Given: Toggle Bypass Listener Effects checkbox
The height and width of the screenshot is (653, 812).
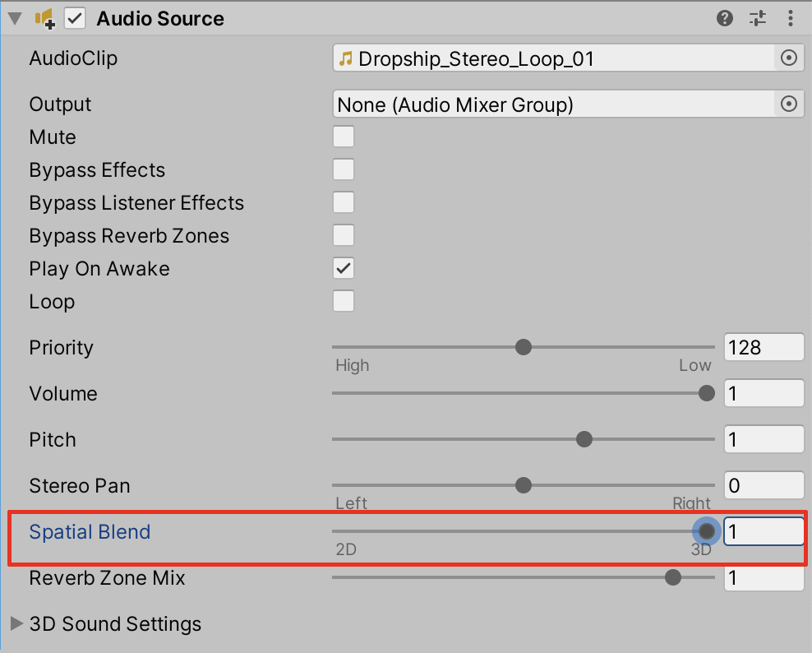Looking at the screenshot, I should 343,202.
